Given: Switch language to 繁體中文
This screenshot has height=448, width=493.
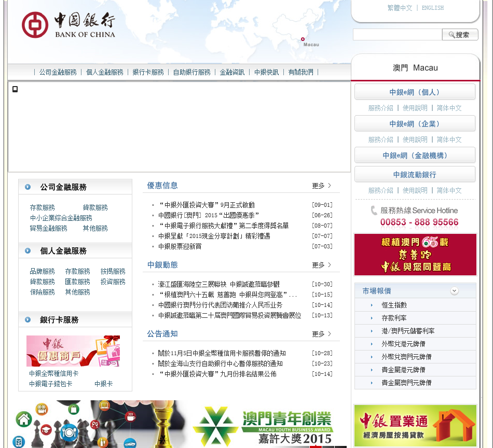Looking at the screenshot, I should (x=400, y=8).
